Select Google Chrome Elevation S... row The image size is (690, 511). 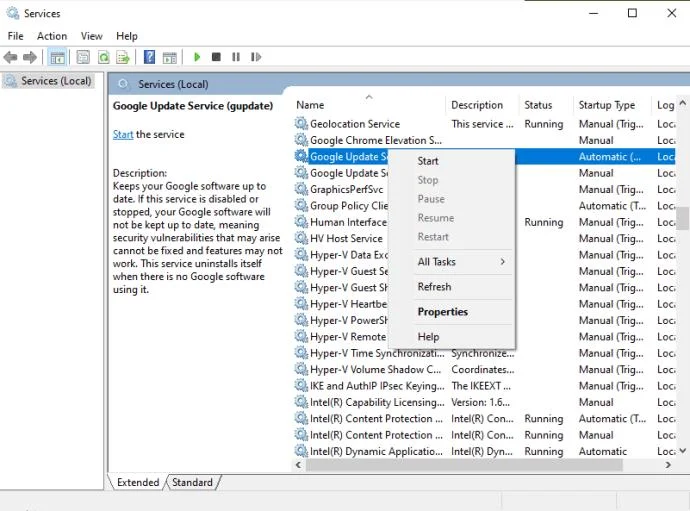(484, 140)
